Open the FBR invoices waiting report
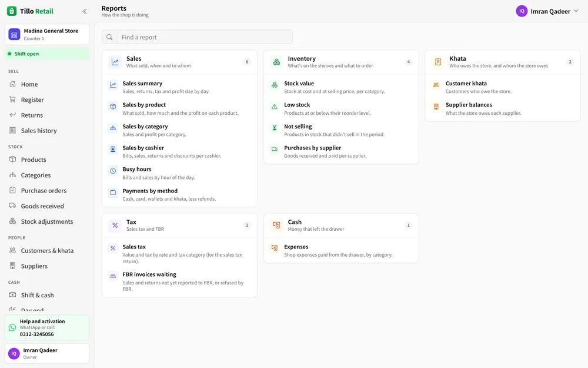588x368 pixels. click(179, 281)
